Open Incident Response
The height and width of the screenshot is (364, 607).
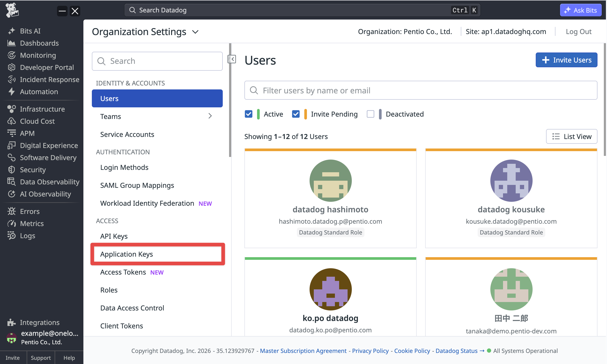[44, 80]
